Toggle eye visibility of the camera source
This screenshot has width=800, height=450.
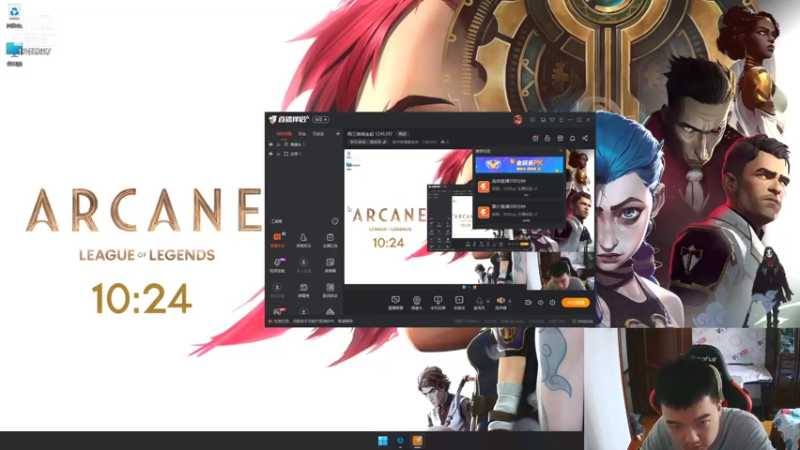tap(271, 144)
